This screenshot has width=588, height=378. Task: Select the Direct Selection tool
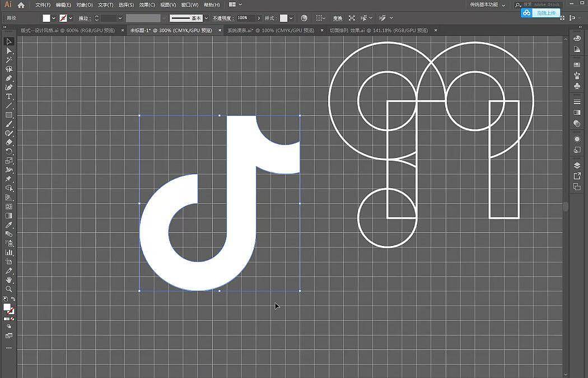[x=9, y=50]
